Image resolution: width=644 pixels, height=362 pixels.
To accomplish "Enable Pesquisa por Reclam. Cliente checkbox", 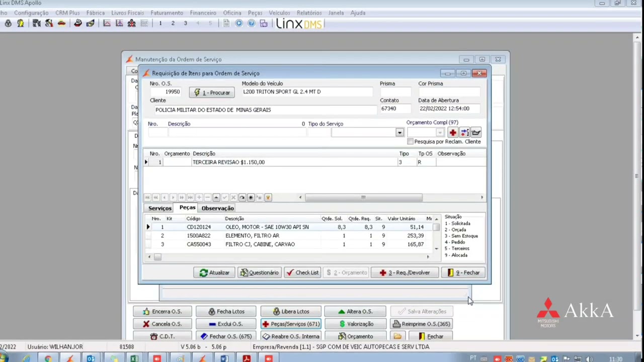I will (x=410, y=142).
